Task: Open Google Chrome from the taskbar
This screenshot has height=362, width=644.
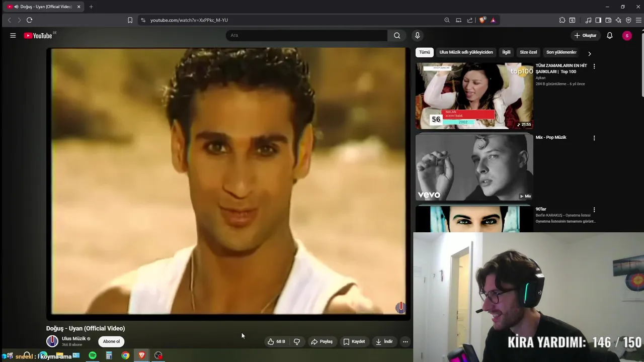Action: (125, 355)
